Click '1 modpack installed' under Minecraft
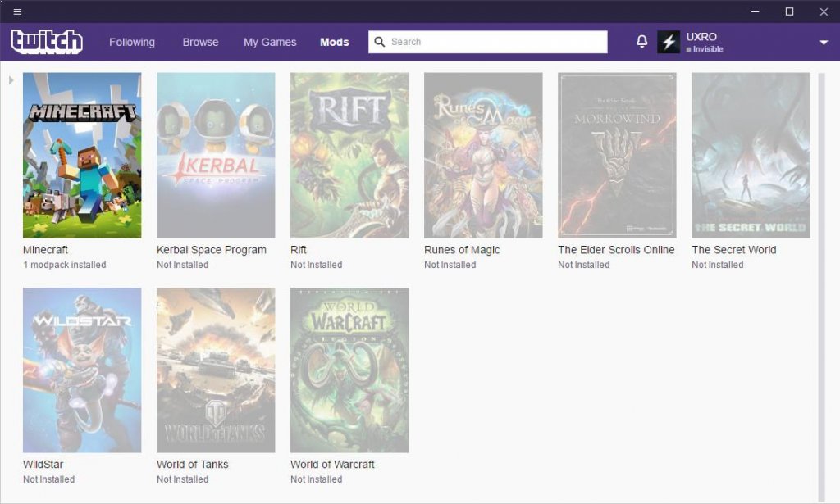This screenshot has width=840, height=504. tap(64, 265)
